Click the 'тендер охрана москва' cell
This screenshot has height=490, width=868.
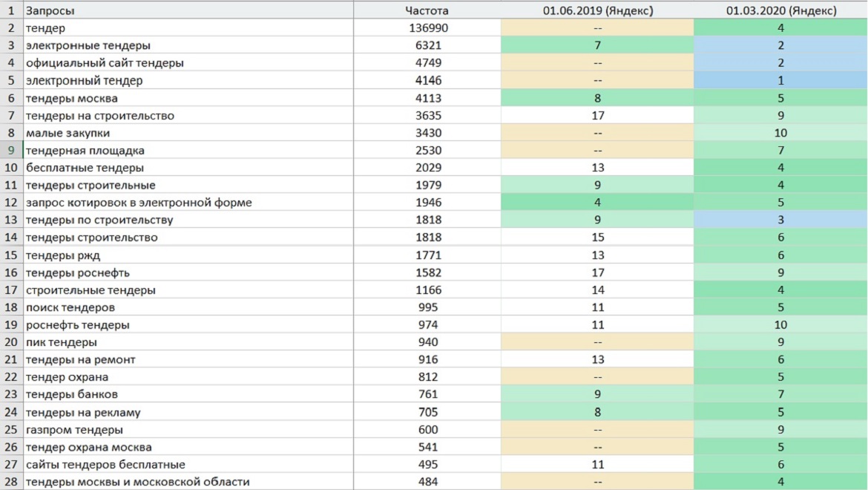[188, 447]
